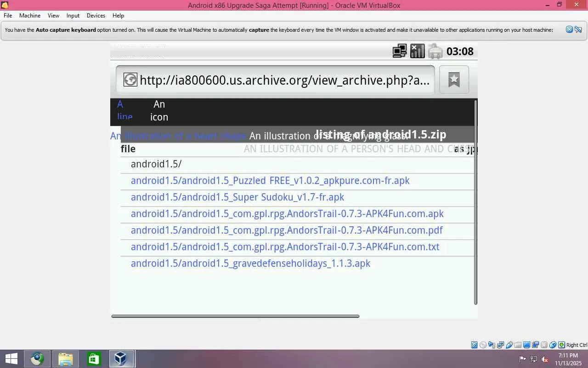This screenshot has height=368, width=588.
Task: Click the horizontal page scrollbar
Action: (235, 316)
